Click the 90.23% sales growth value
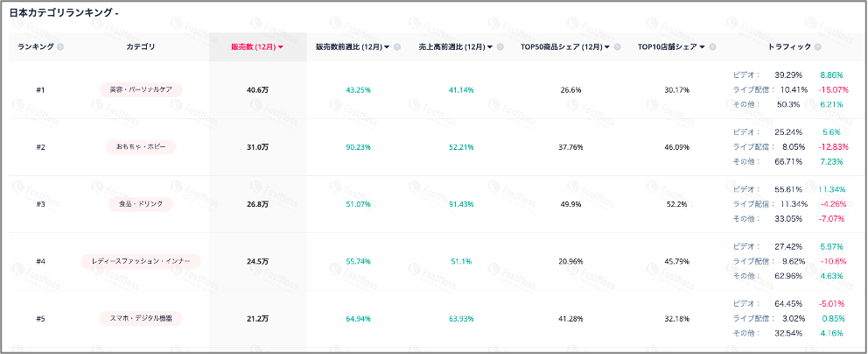The width and height of the screenshot is (868, 354). click(x=359, y=146)
